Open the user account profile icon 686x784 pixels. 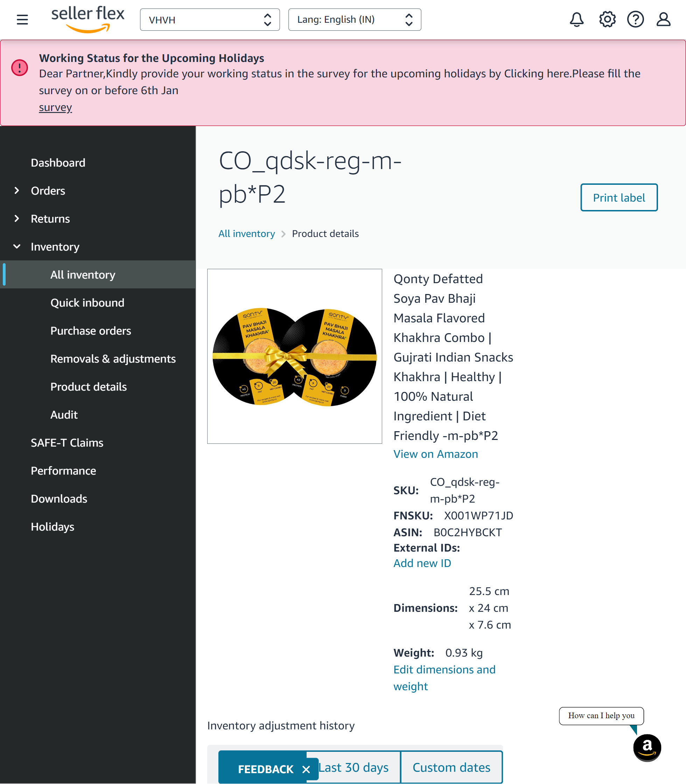pyautogui.click(x=663, y=20)
